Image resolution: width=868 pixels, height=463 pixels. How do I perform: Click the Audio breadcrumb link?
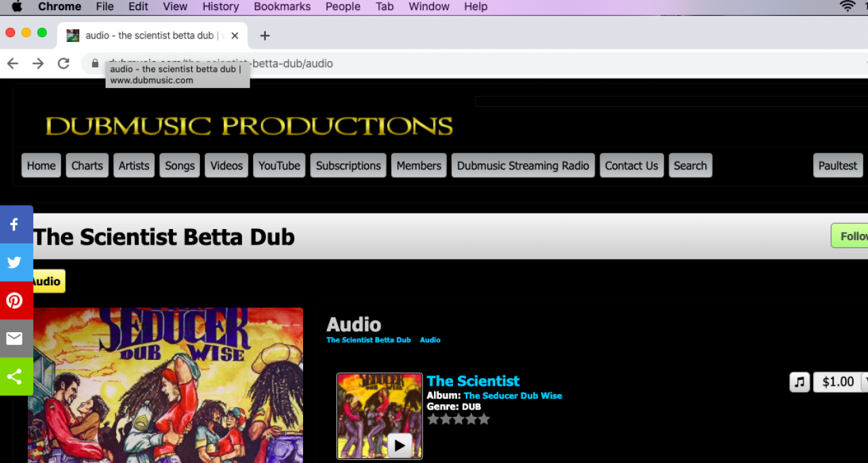(430, 340)
